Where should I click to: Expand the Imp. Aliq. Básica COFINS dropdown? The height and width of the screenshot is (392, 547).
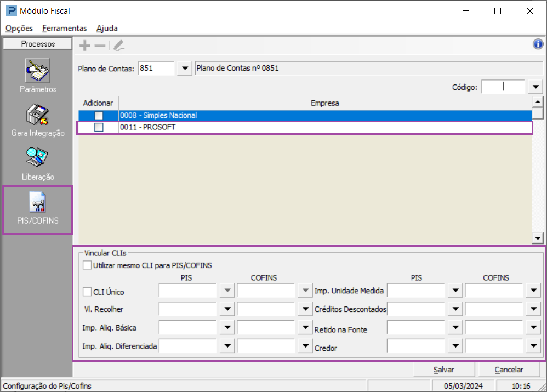pyautogui.click(x=306, y=327)
